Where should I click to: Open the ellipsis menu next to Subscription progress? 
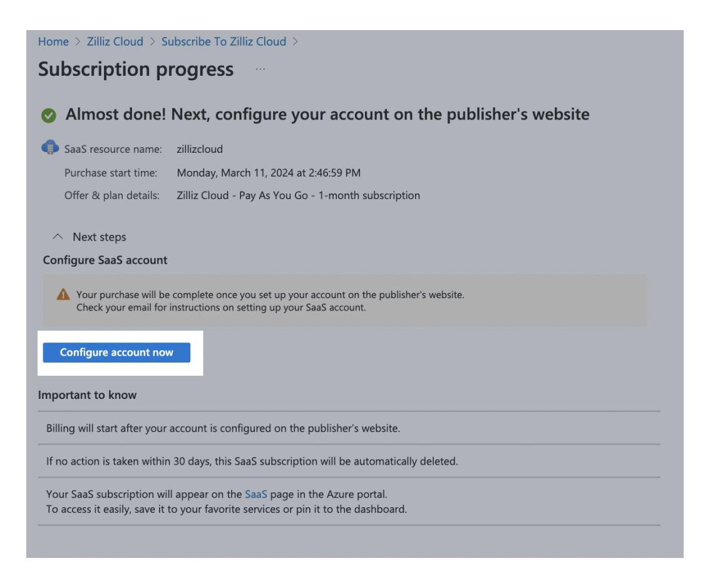point(260,69)
